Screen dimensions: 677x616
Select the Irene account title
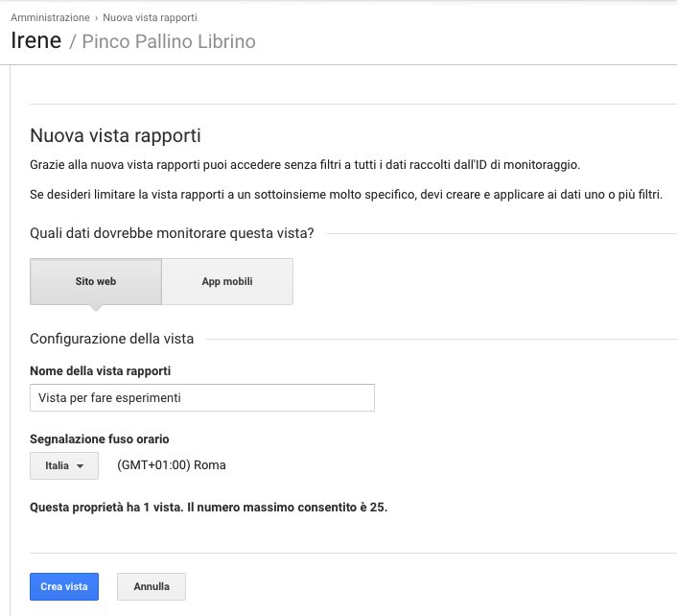tap(35, 41)
